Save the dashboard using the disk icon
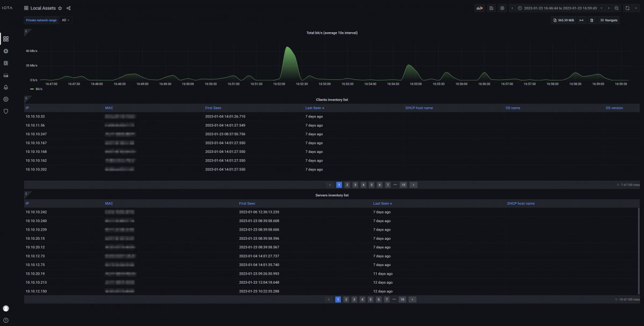This screenshot has width=644, height=326. pos(491,8)
